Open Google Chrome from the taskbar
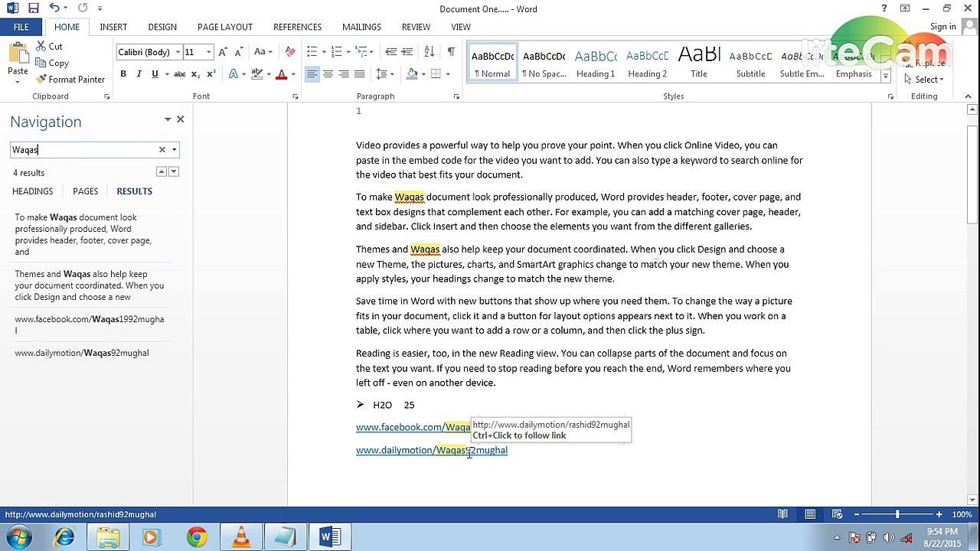 [x=197, y=537]
